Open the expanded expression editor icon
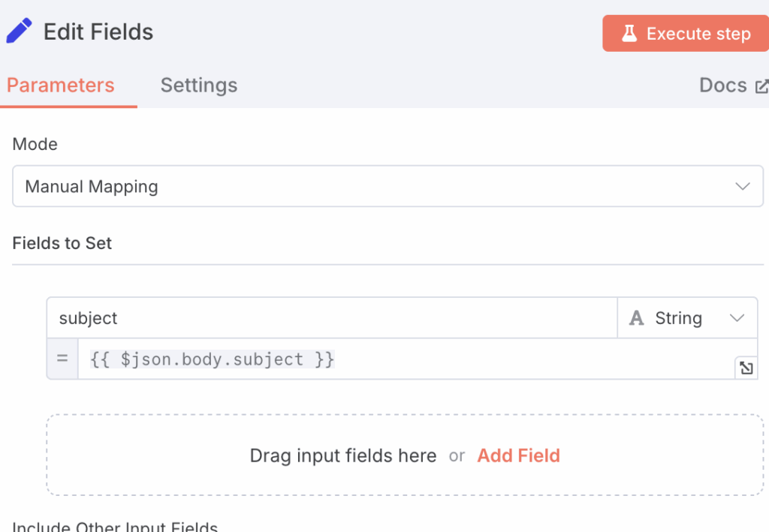Image resolution: width=769 pixels, height=532 pixels. (x=746, y=368)
